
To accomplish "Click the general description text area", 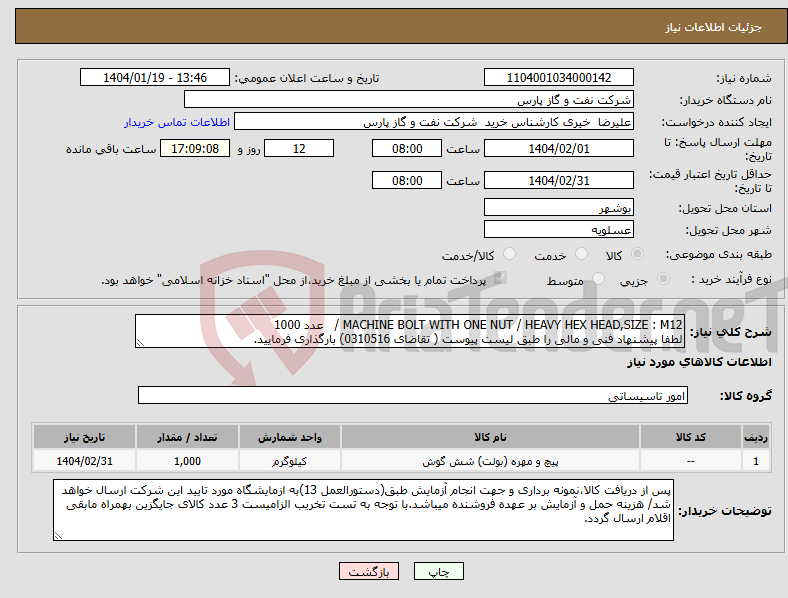I will [410, 331].
